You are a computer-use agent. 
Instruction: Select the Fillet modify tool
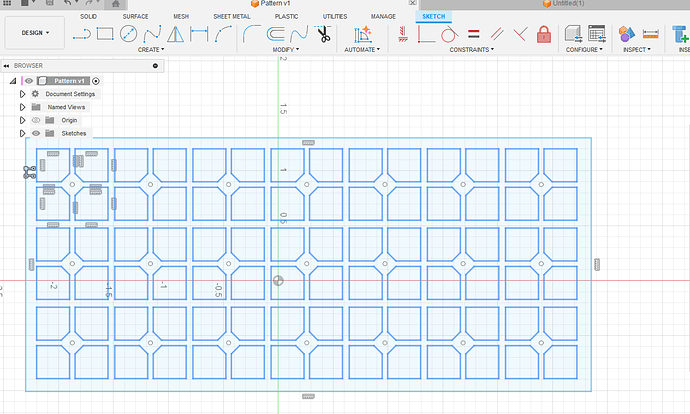pyautogui.click(x=251, y=34)
